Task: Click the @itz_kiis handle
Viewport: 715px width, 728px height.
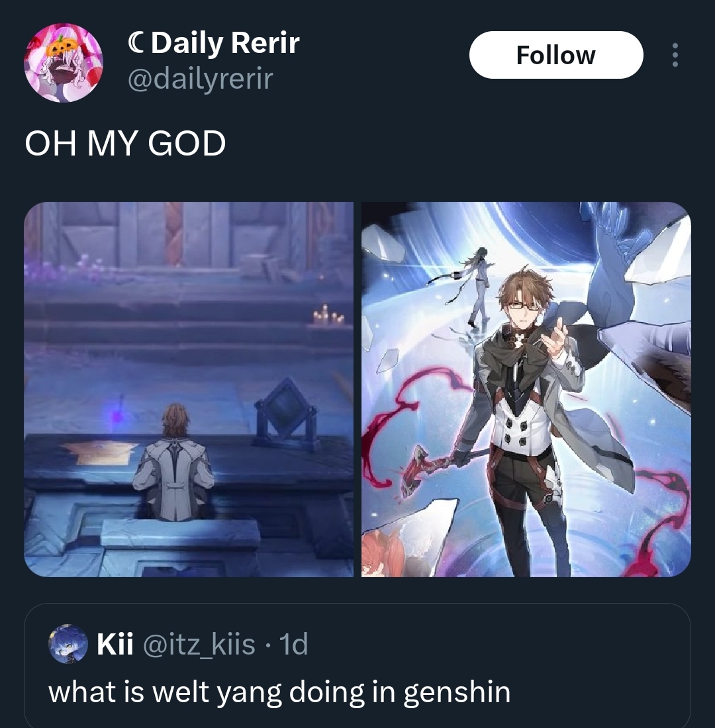Action: tap(199, 645)
